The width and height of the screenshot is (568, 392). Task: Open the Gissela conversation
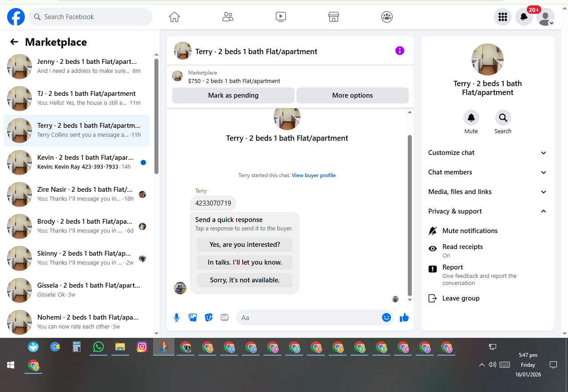77,290
